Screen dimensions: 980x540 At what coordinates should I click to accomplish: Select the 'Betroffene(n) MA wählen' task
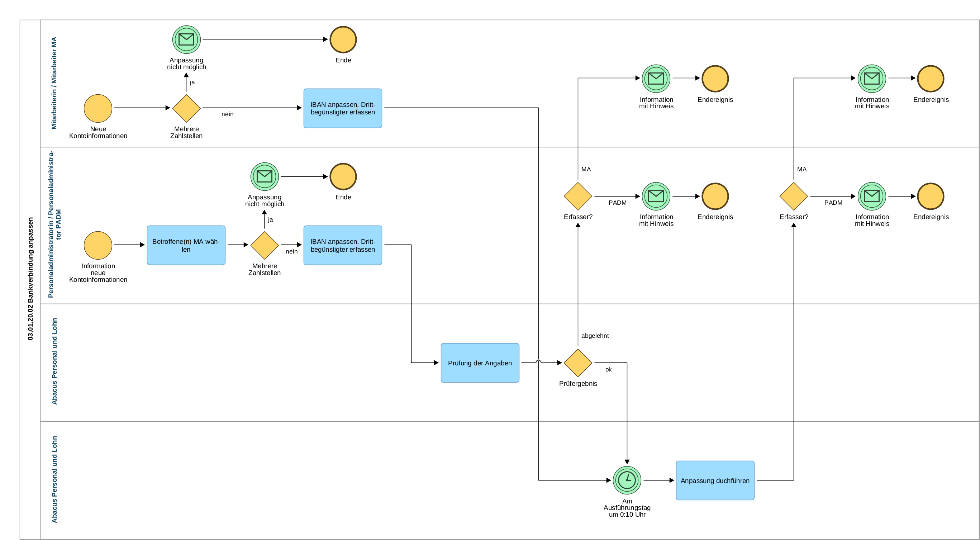[186, 245]
